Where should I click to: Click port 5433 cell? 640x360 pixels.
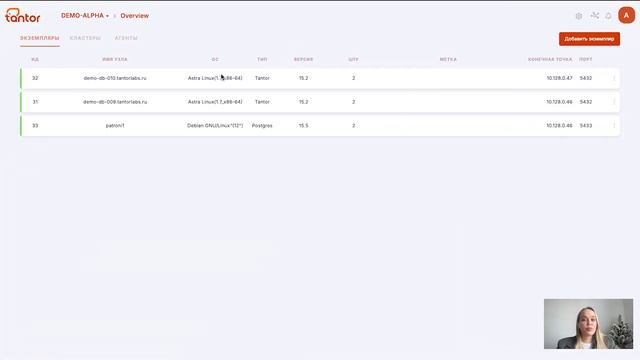click(x=586, y=126)
